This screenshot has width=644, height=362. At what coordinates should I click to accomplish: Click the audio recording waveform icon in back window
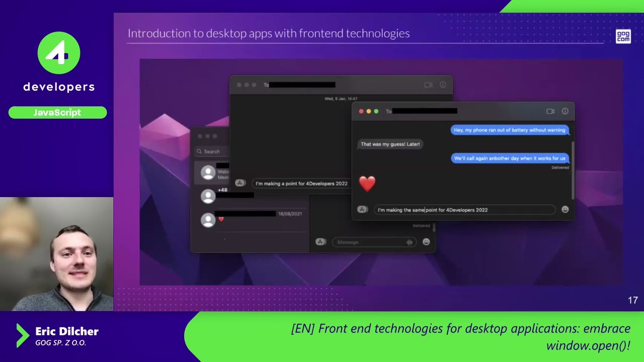point(410,242)
